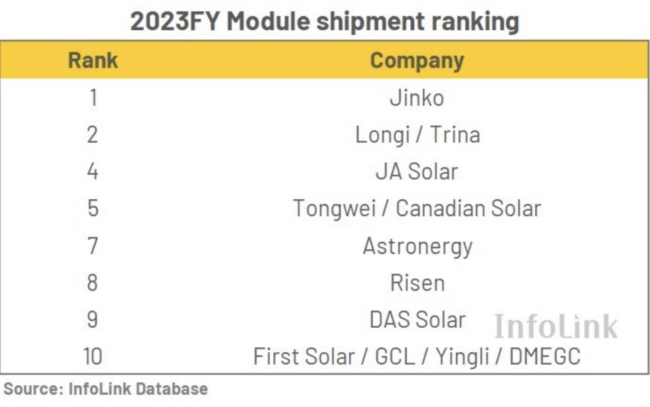The width and height of the screenshot is (650, 407).
Task: Click the "2023FY Module shipment ranking" title
Action: tap(326, 20)
